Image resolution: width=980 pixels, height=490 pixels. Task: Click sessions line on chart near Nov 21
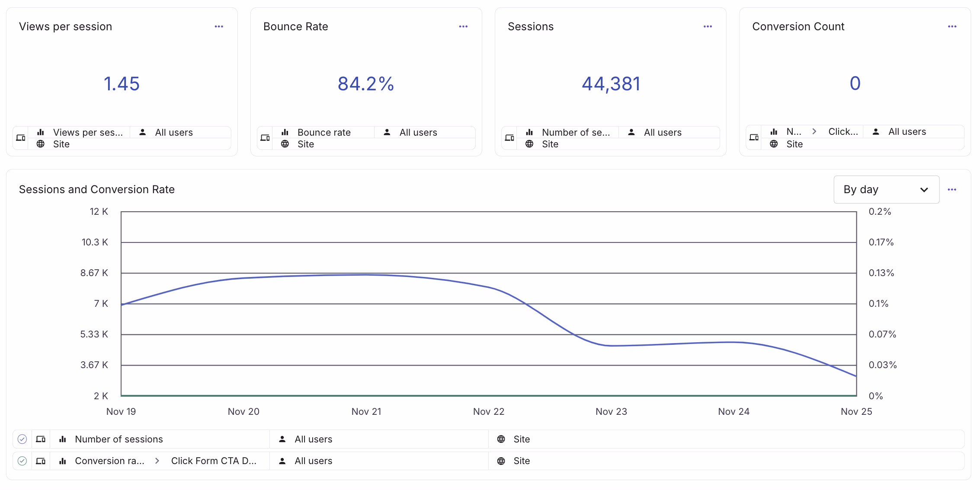click(x=366, y=275)
